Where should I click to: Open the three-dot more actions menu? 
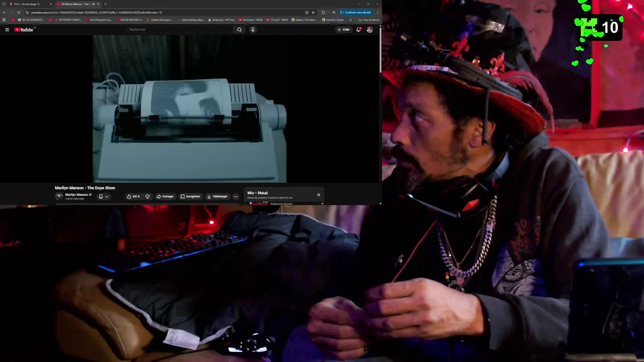pyautogui.click(x=235, y=197)
